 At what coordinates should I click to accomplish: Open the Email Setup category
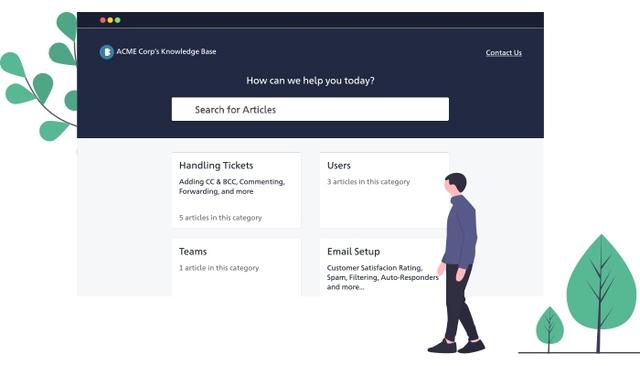353,251
